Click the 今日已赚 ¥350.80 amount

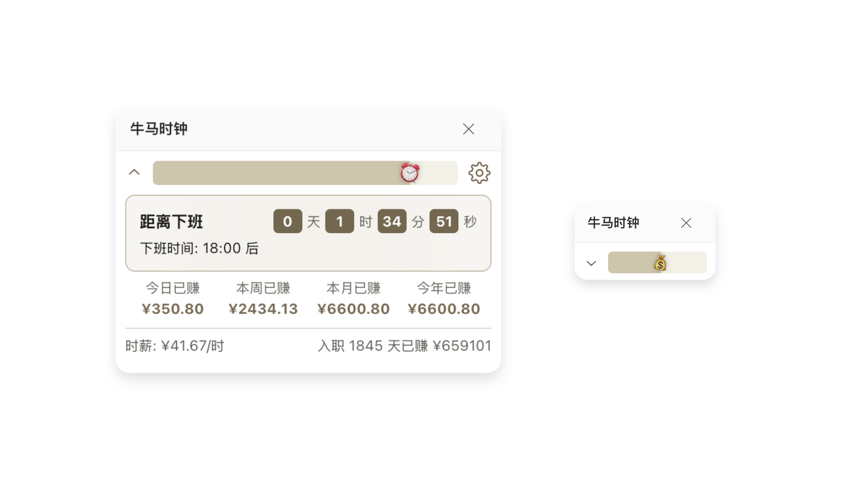(173, 309)
